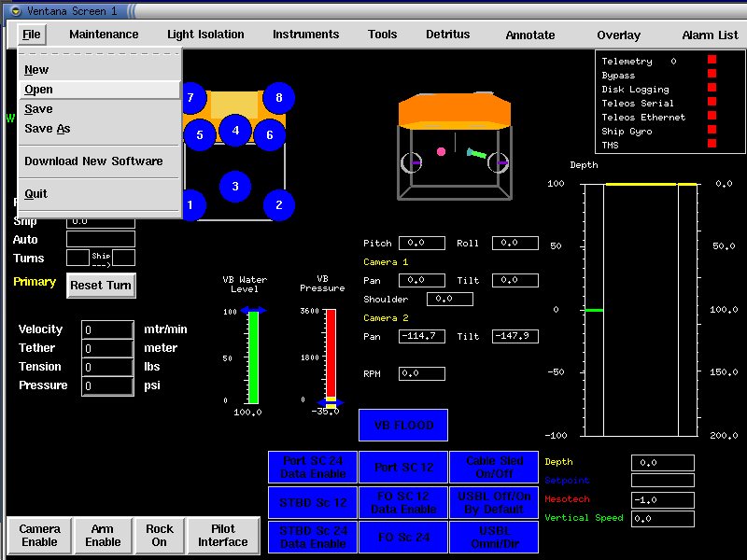Toggle Cable Sled On/Off
This screenshot has width=747, height=560.
494,468
